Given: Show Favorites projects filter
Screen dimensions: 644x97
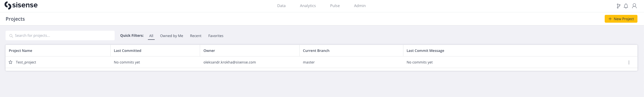Looking at the screenshot, I should tap(216, 36).
